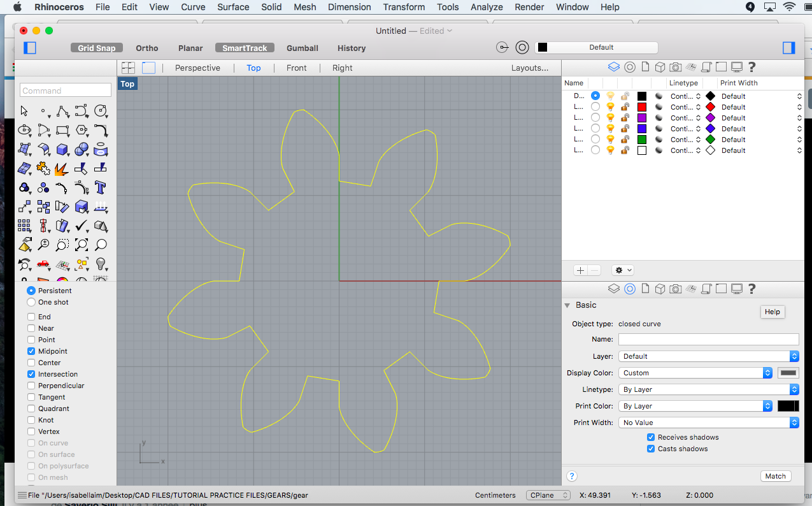
Task: Click four-viewport layout icon
Action: 129,68
